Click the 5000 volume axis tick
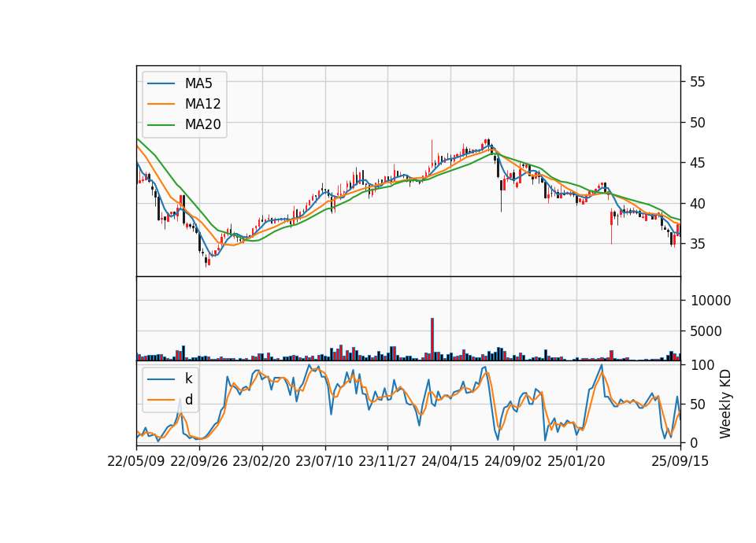 [x=706, y=331]
